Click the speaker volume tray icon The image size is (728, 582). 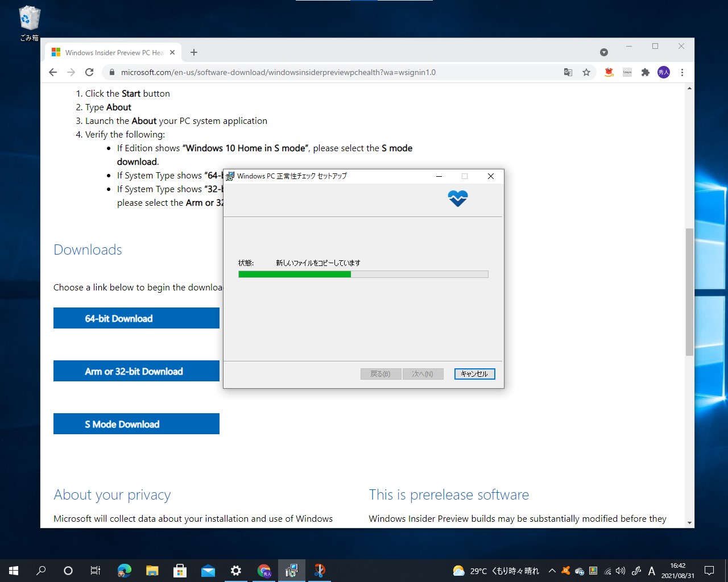click(619, 571)
